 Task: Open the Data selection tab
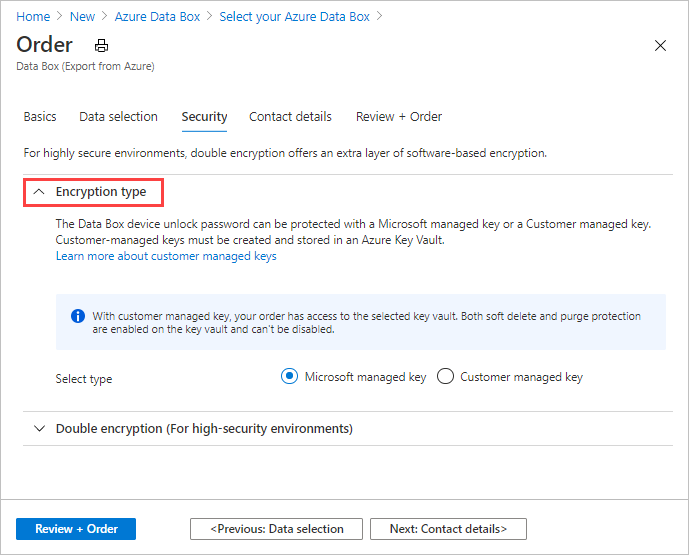[x=118, y=117]
